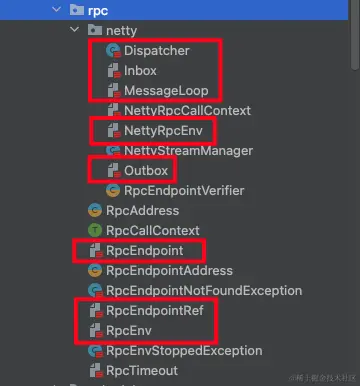This screenshot has width=360, height=386.
Task: Click the vertical scrollbar thumb
Action: (355, 34)
